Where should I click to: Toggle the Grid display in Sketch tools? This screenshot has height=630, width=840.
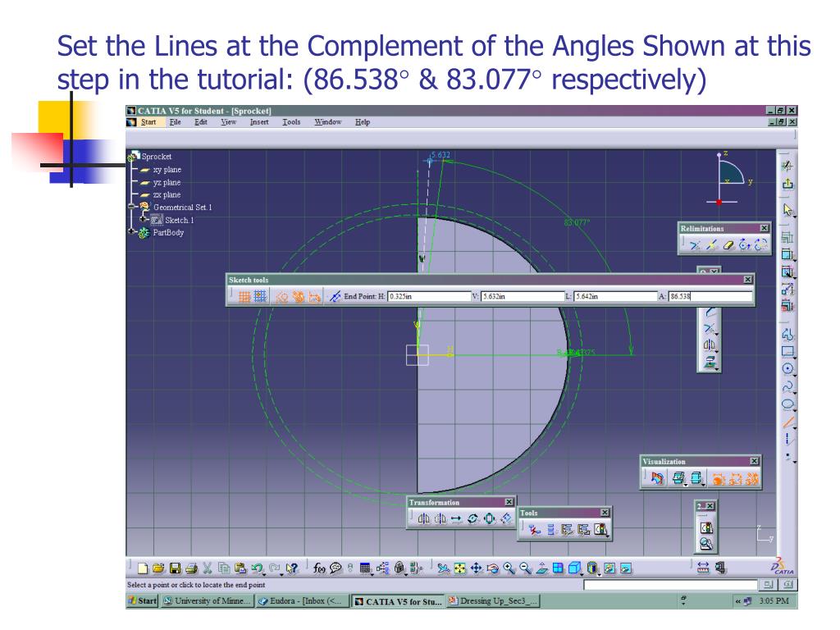pos(244,296)
